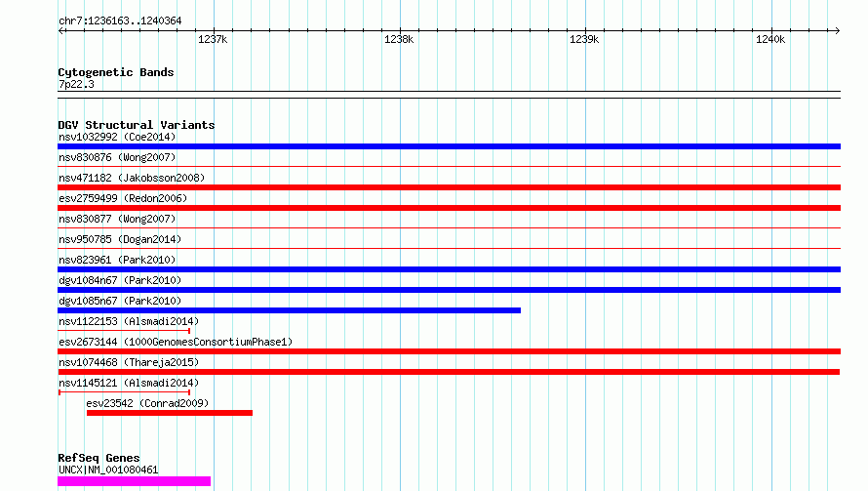Click the nsv950785 (Dogan2014) variant label
868x491 pixels.
tap(120, 239)
